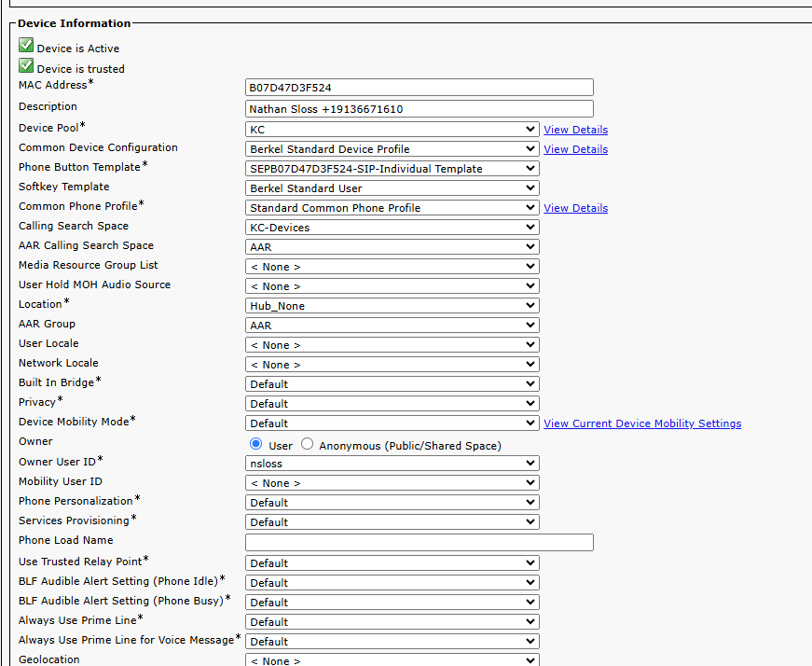Open the Privacy dropdown

point(392,403)
